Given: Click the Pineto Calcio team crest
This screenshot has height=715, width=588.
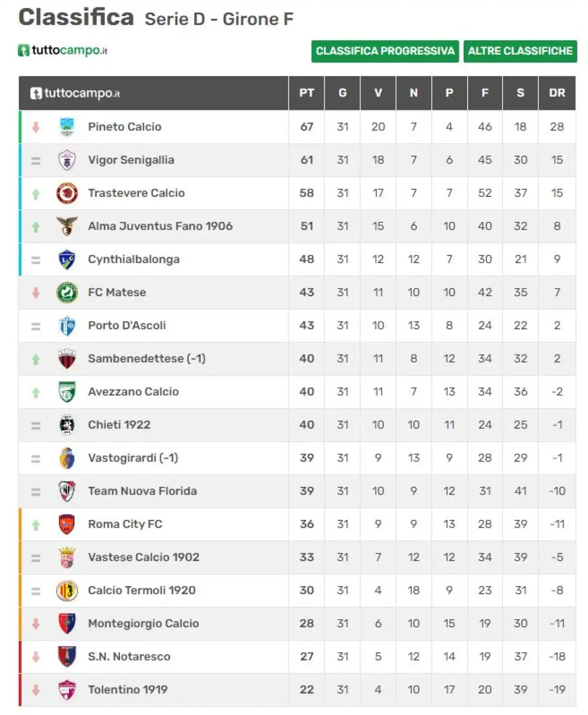Looking at the screenshot, I should click(x=67, y=127).
